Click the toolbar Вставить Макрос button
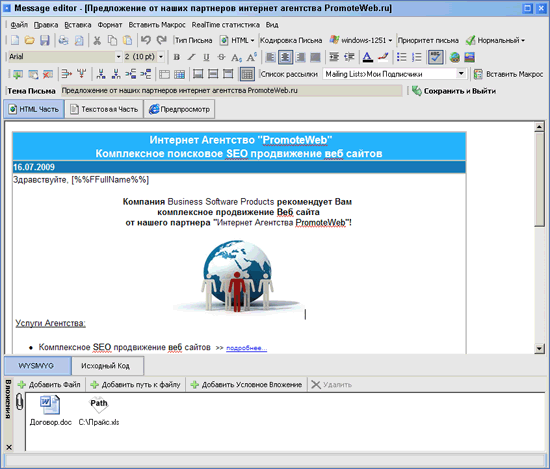Viewport: 550px width, 469px height. [508, 74]
